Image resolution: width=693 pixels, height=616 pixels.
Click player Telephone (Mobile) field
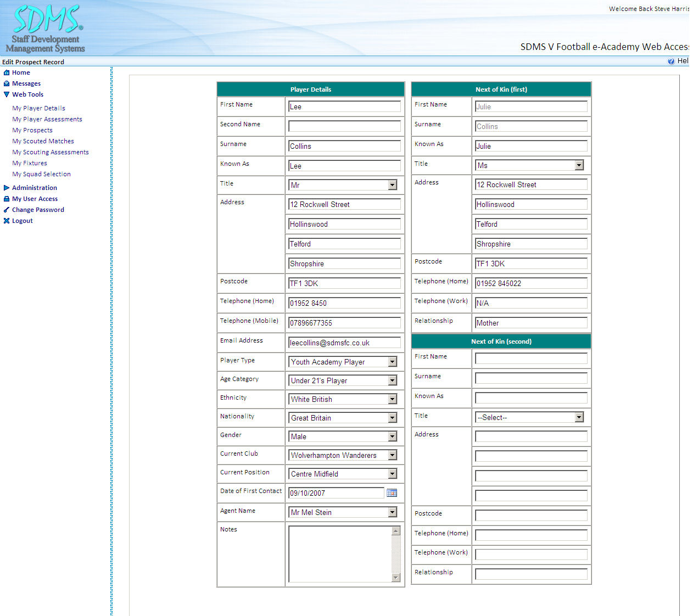pyautogui.click(x=345, y=323)
